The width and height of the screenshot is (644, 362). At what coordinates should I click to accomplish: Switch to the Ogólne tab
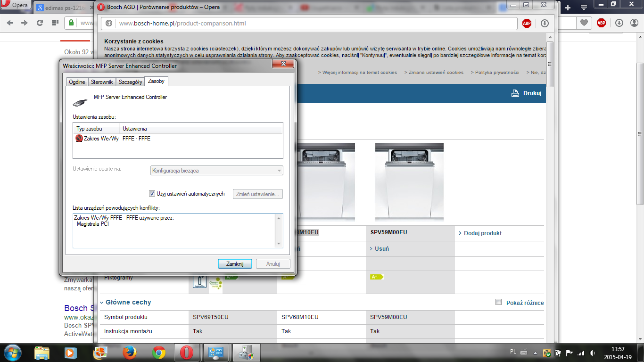77,82
